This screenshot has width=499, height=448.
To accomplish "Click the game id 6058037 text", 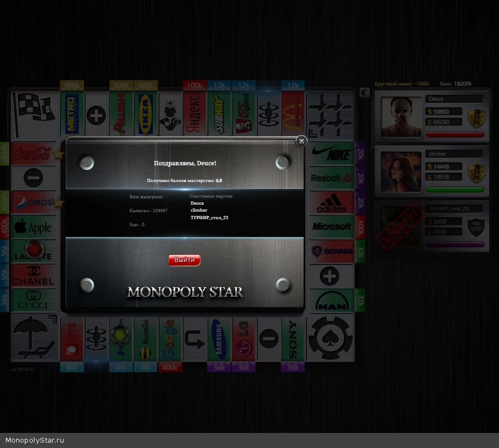I will coord(24,369).
